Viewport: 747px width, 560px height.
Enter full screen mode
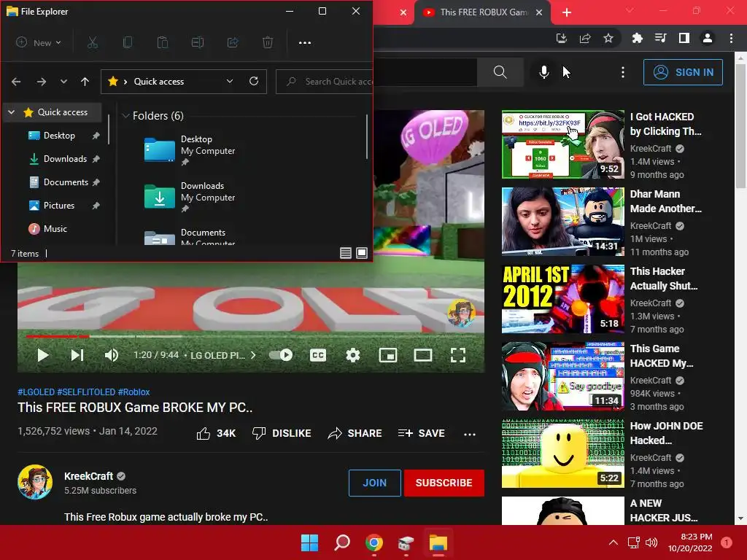[x=458, y=355]
